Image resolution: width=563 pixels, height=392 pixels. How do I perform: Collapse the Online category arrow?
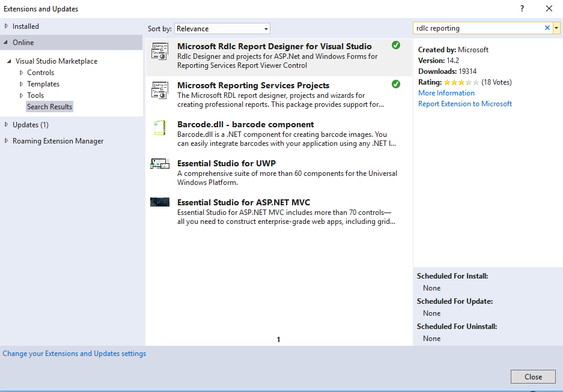point(6,42)
